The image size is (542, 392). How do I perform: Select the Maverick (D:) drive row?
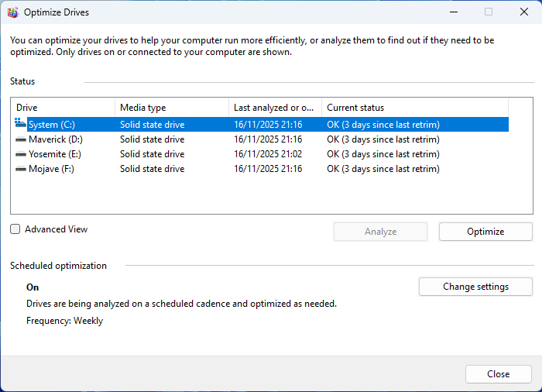click(262, 139)
